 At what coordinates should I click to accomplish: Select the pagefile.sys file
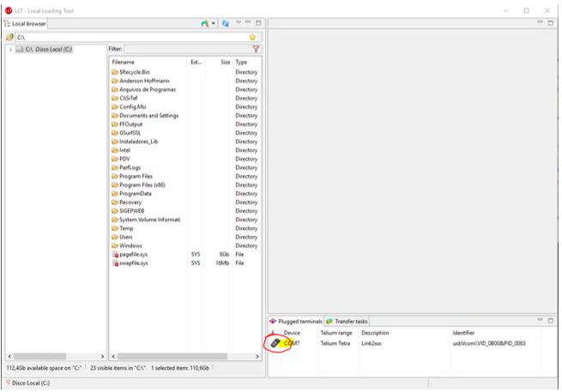[133, 255]
